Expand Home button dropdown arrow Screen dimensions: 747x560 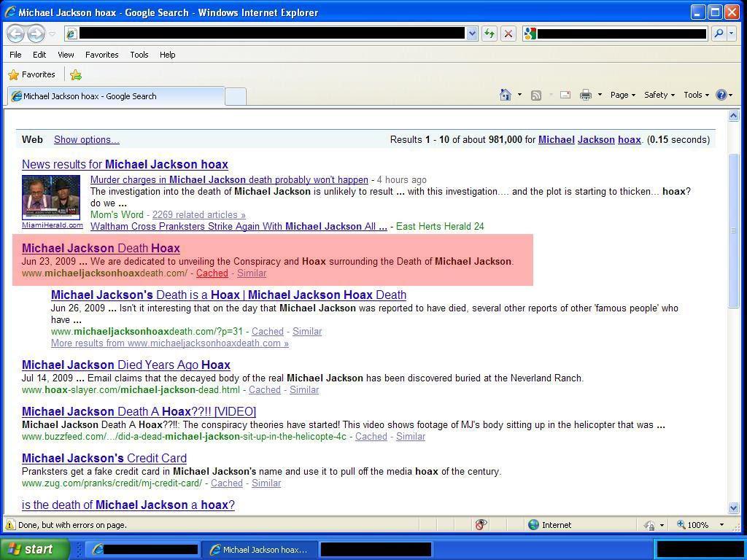tap(519, 95)
